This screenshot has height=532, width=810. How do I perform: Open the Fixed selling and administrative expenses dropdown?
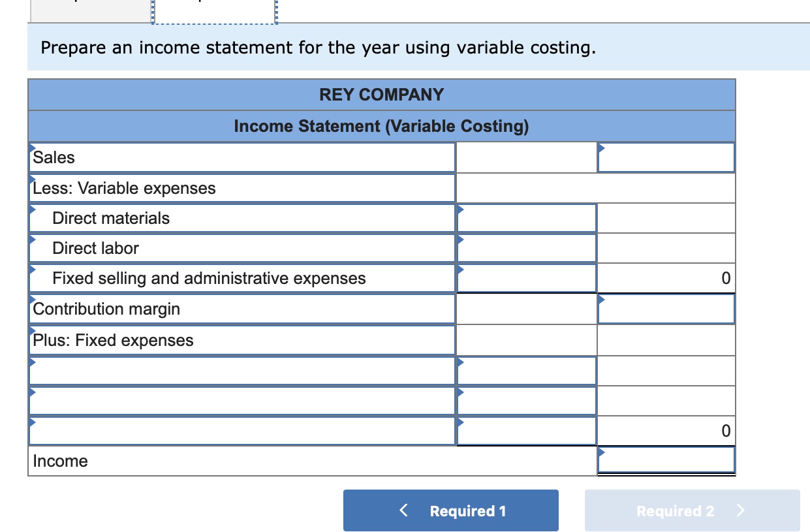click(x=241, y=278)
